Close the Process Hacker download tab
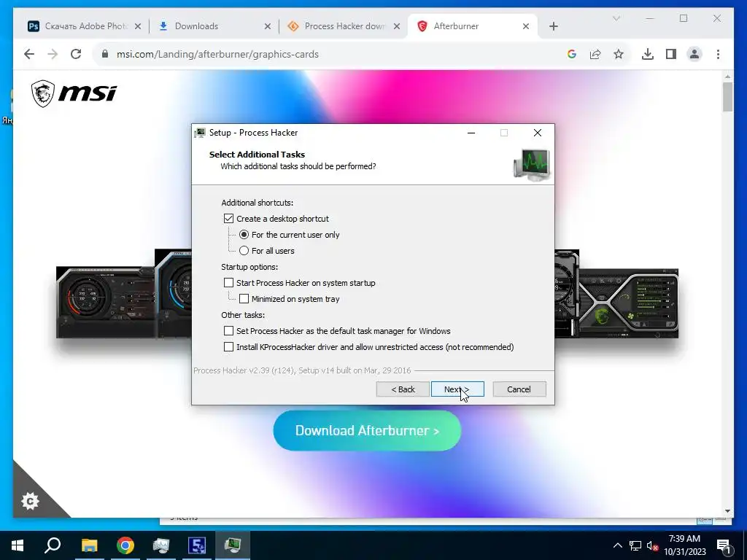The height and width of the screenshot is (560, 747). [x=396, y=27]
